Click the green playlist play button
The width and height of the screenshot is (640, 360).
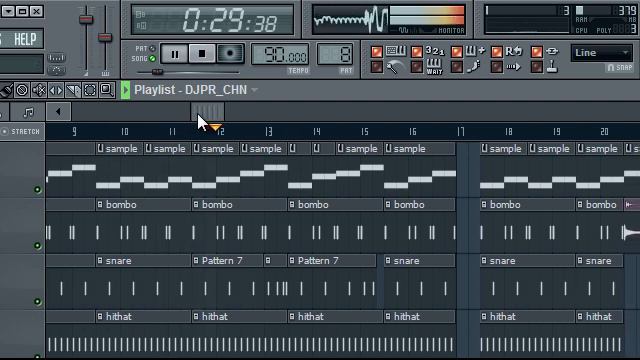pos(125,90)
